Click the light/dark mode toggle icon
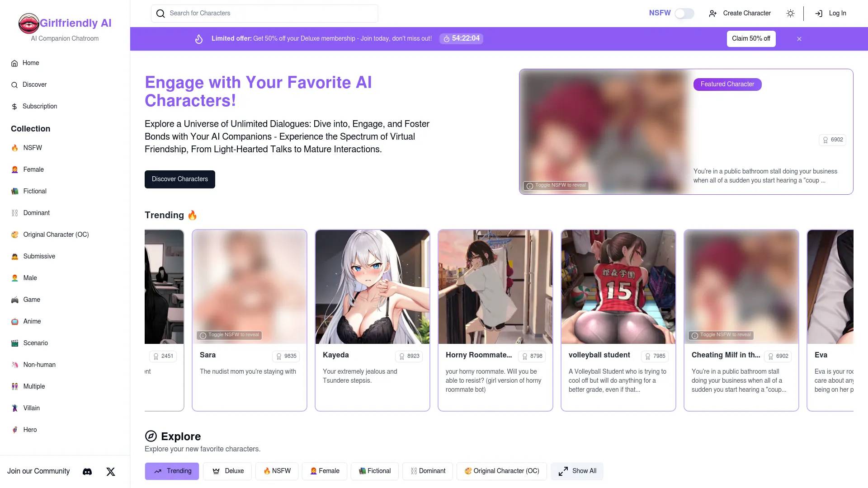Screen dimensions: 868x488 click(791, 13)
